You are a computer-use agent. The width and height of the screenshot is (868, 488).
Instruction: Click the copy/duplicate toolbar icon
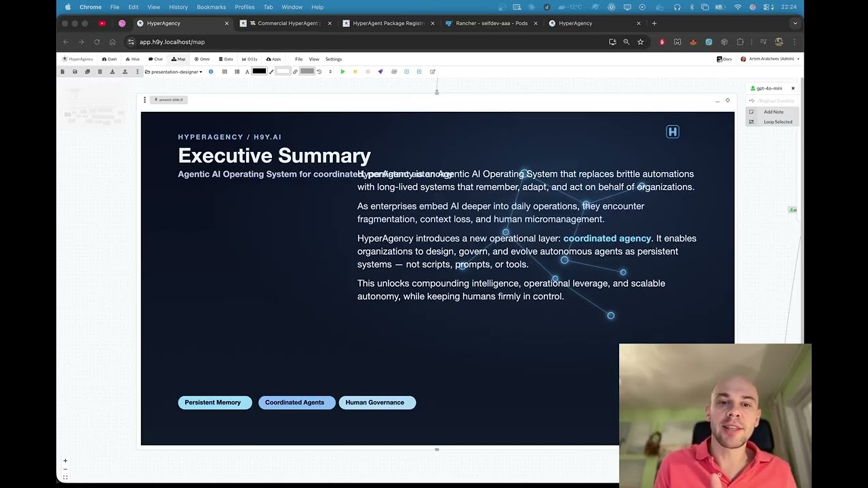(x=87, y=71)
